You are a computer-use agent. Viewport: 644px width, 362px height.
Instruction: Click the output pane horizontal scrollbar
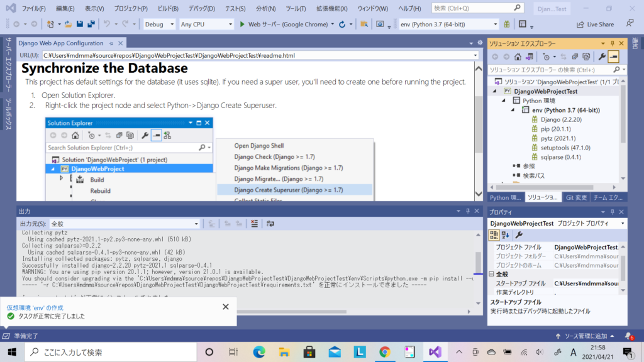click(x=292, y=312)
